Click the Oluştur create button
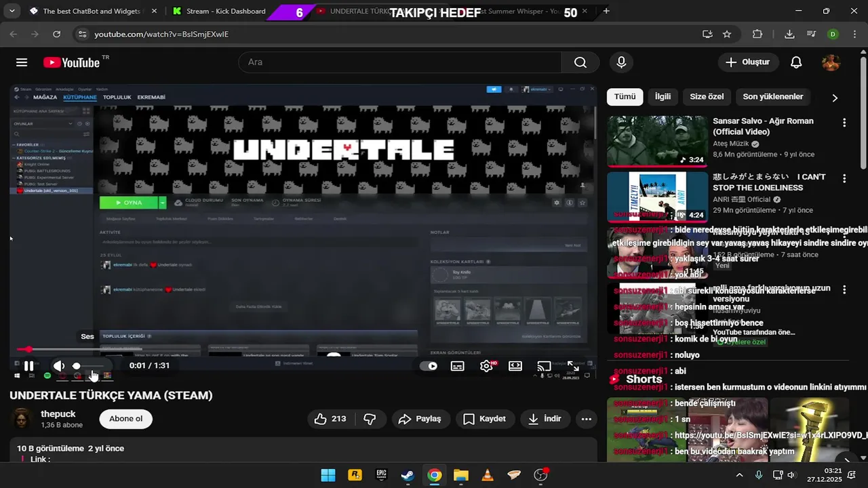 coord(748,62)
